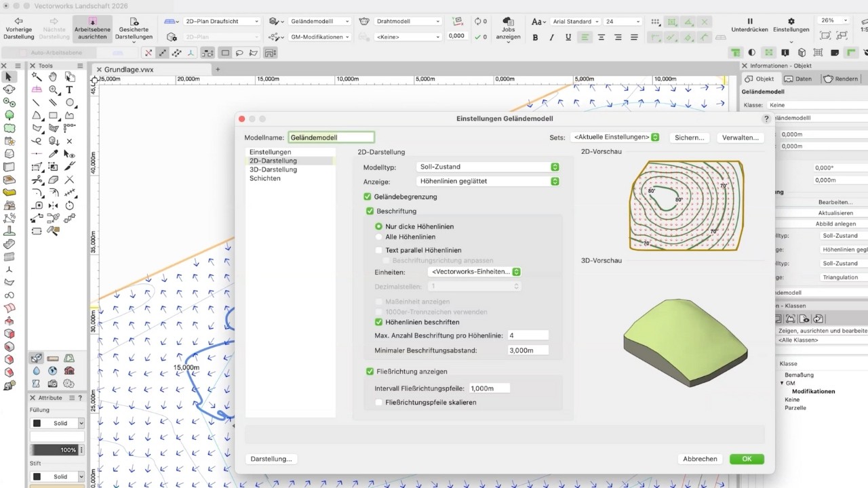Click Aktualisieren in info palette
Image resolution: width=868 pixels, height=488 pixels.
coord(835,213)
